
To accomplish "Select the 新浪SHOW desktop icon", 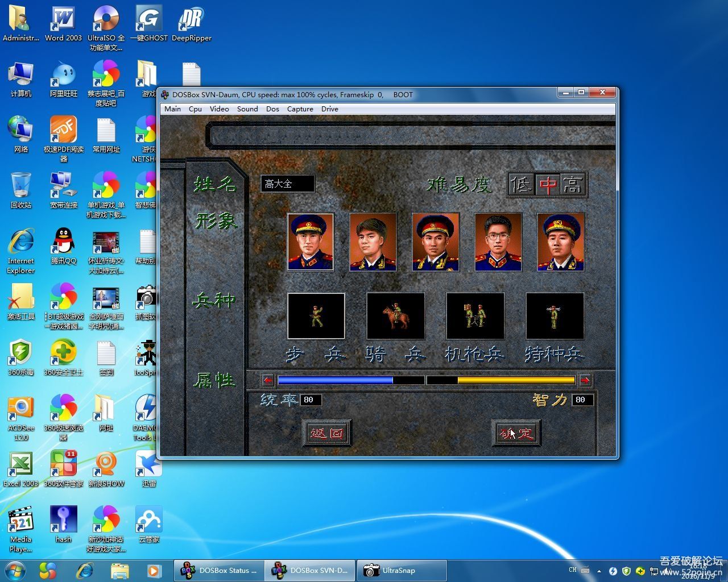I will pos(106,469).
